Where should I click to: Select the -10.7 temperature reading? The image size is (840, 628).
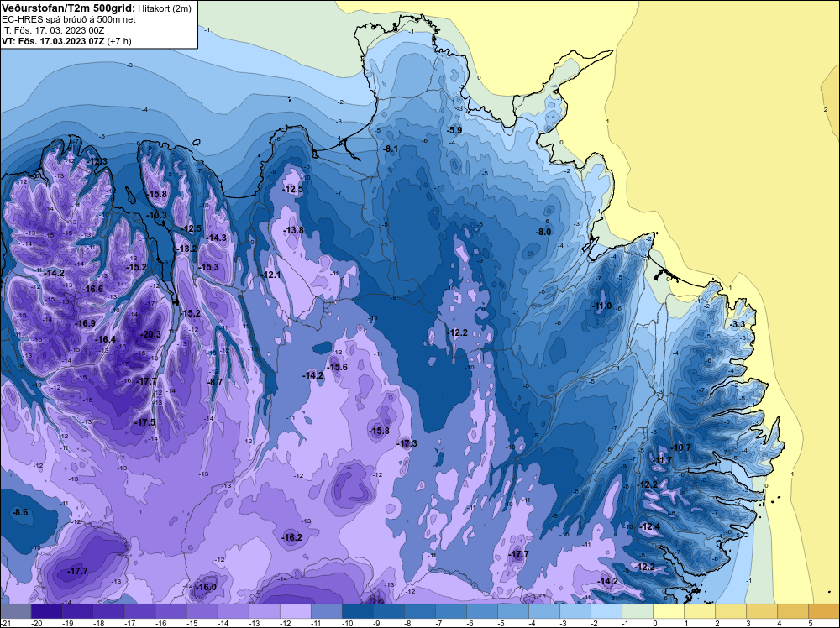[x=681, y=447]
